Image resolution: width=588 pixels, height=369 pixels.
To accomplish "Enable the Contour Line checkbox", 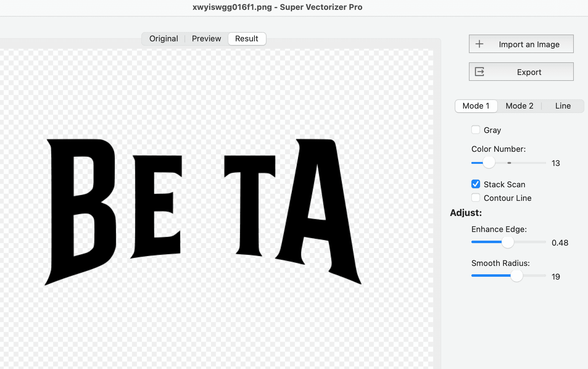I will click(x=476, y=197).
